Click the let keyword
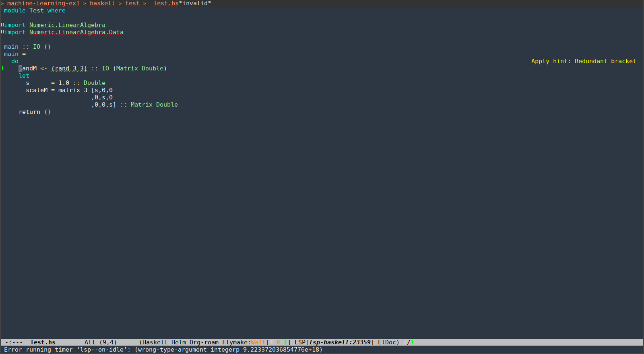Screen dimensions: 644x354 click(x=24, y=76)
